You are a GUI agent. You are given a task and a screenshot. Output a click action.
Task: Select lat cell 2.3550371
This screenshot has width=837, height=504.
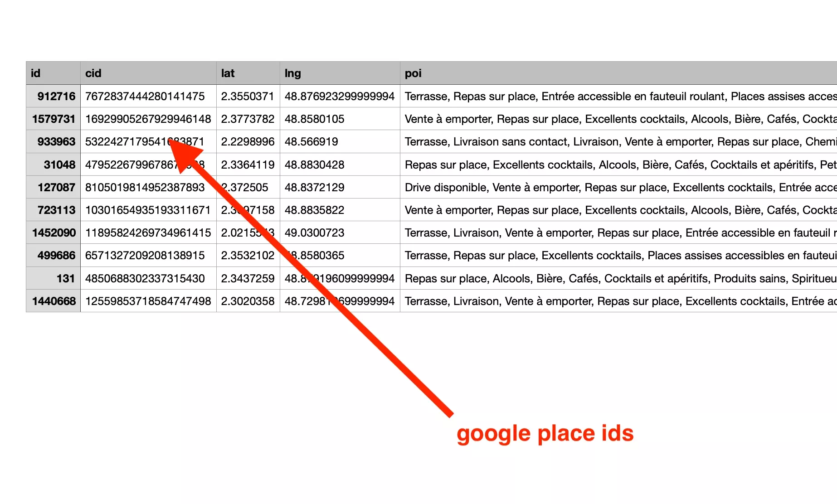pos(248,96)
